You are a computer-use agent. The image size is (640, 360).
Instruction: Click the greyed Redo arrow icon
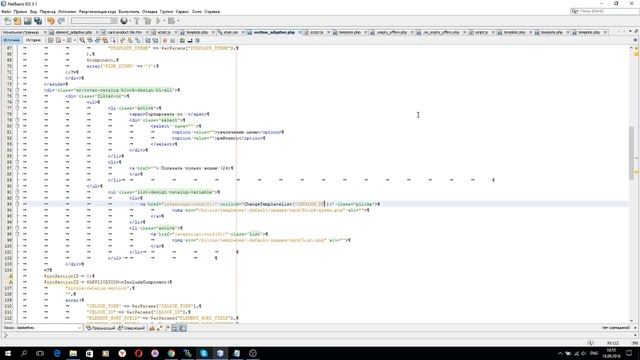tap(61, 21)
